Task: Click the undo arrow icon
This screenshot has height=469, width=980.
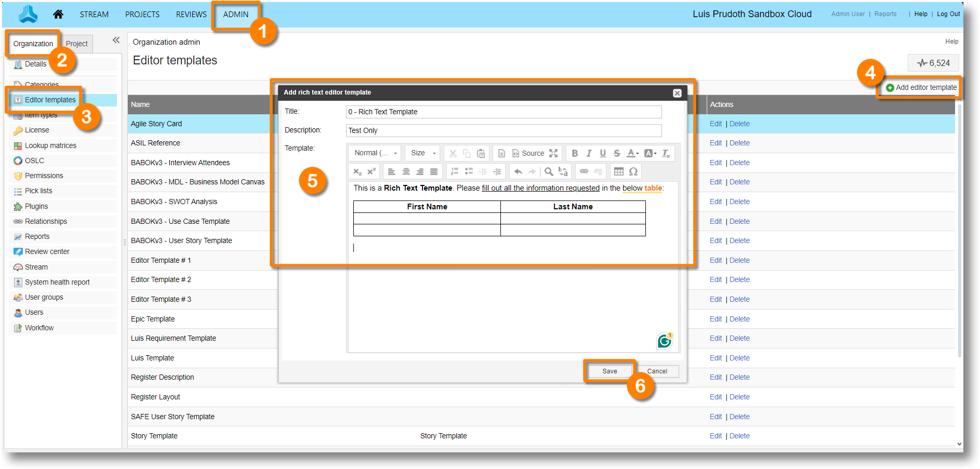Action: pos(518,171)
